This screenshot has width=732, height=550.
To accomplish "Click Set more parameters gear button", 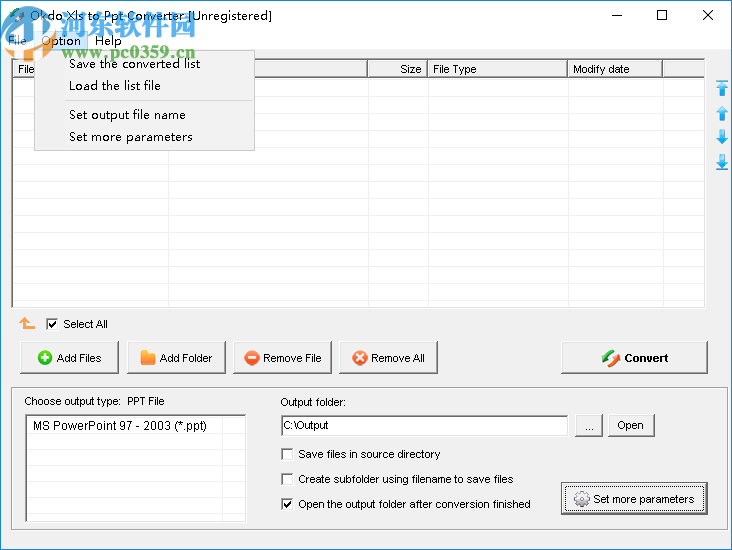I will pos(634,499).
